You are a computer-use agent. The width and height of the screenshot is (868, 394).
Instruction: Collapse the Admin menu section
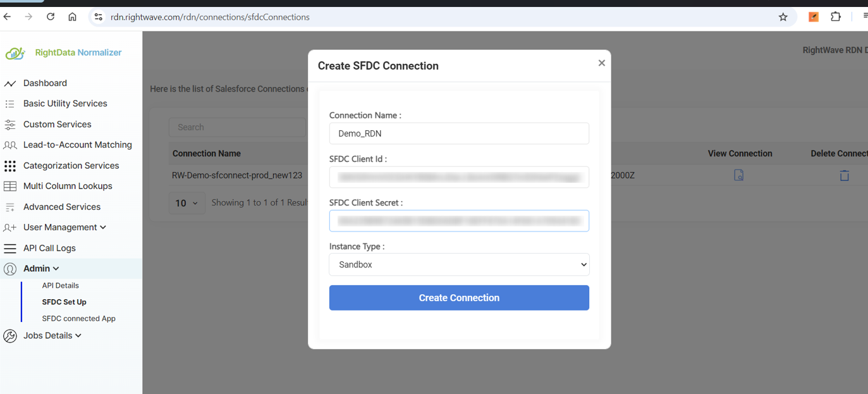pyautogui.click(x=41, y=269)
